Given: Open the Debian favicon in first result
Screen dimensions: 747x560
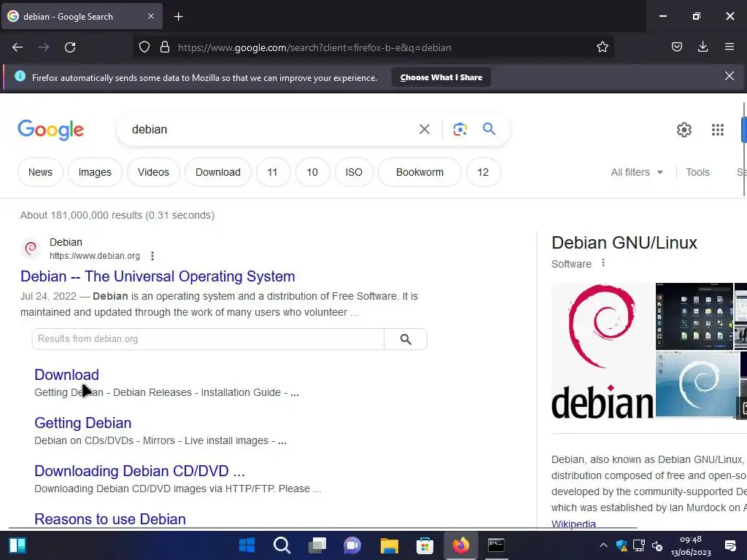Looking at the screenshot, I should click(31, 248).
